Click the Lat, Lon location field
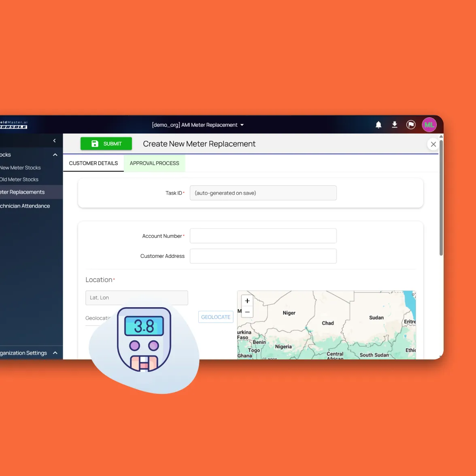Screen dimensions: 476x476 (x=137, y=298)
